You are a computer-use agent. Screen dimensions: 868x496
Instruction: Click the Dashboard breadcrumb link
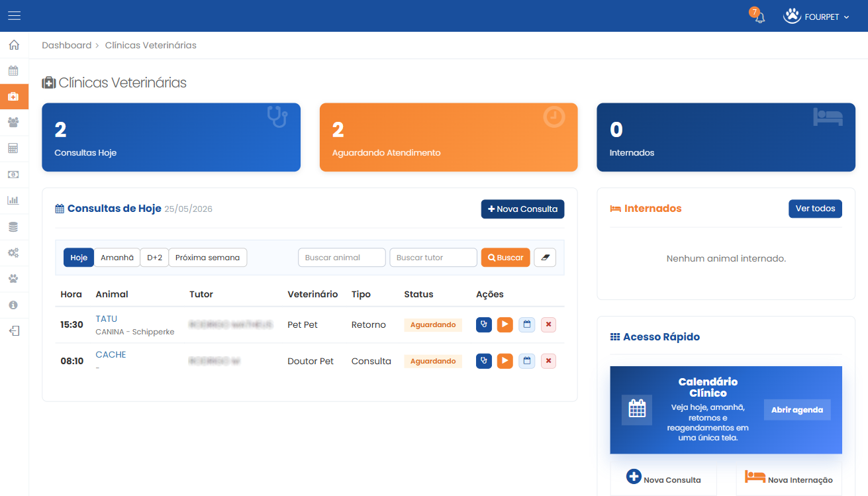click(66, 46)
